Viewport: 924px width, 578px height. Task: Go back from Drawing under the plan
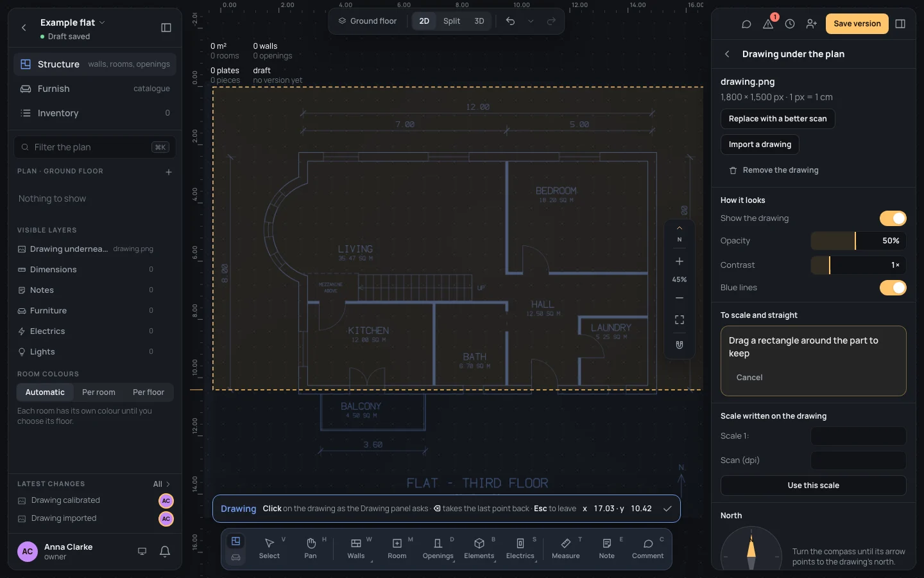[727, 54]
